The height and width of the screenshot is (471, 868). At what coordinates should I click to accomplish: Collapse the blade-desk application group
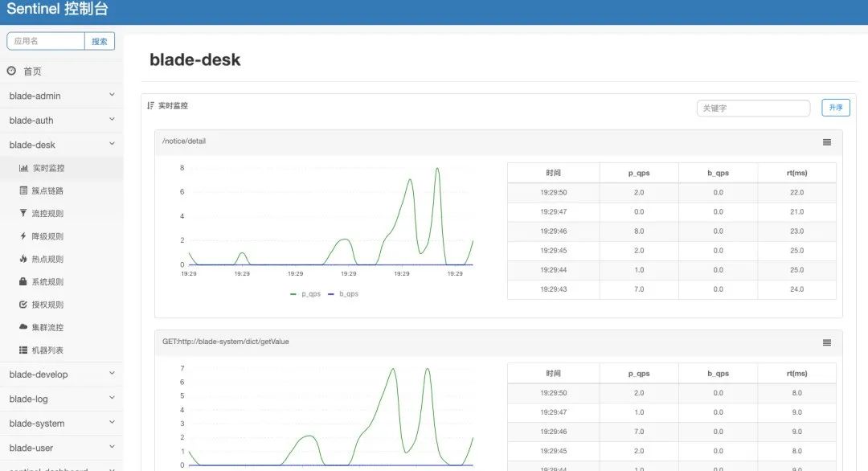(x=61, y=145)
